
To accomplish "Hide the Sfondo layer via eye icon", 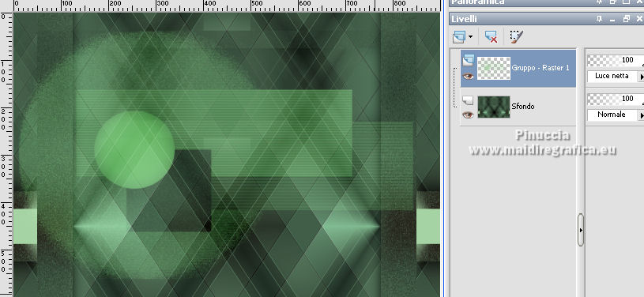I will [468, 115].
